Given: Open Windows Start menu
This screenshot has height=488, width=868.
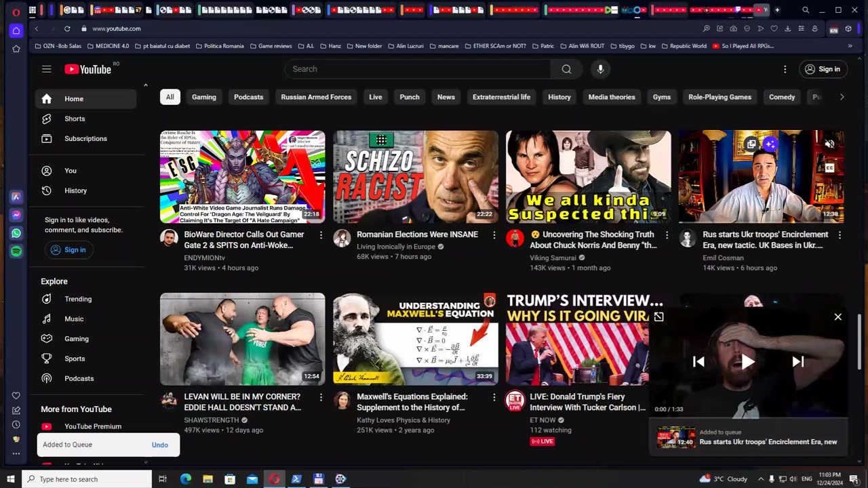Looking at the screenshot, I should [10, 479].
